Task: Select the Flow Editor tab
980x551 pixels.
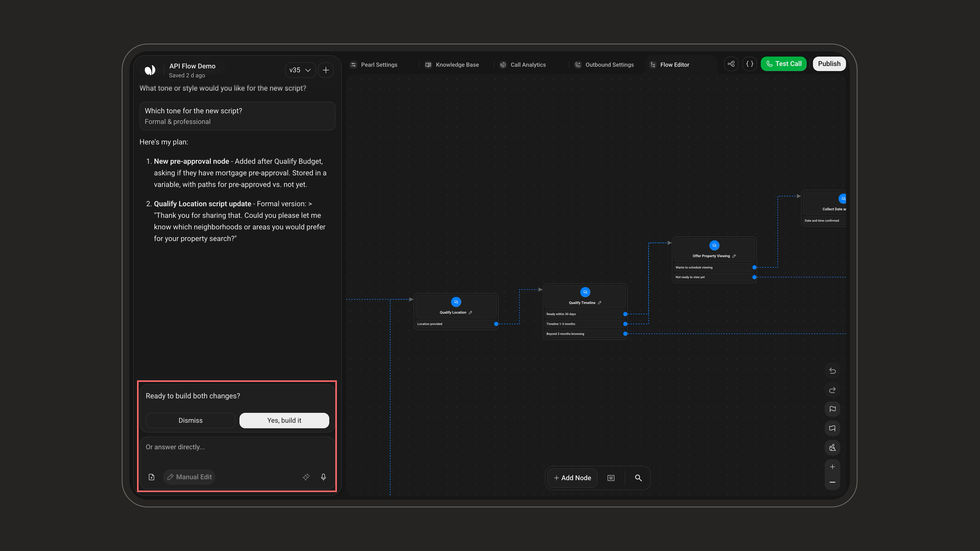Action: coord(670,65)
